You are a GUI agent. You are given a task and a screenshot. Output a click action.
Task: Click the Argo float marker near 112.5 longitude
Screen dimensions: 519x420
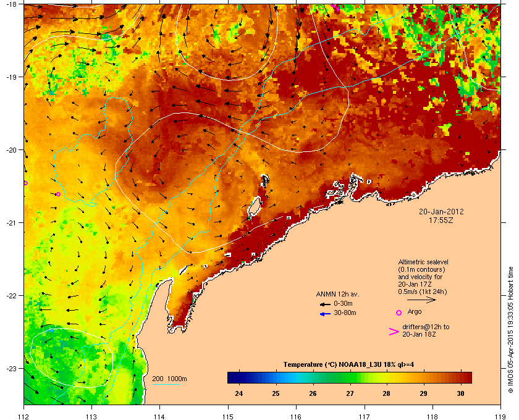58,195
